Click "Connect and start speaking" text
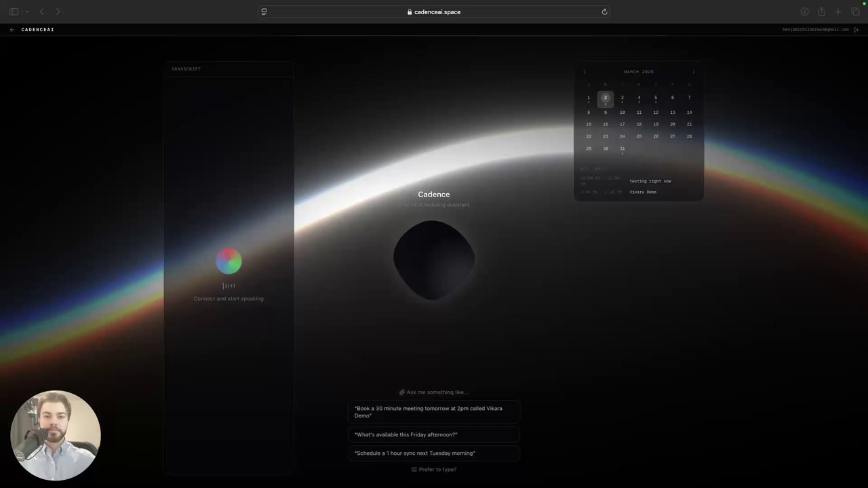 click(229, 298)
